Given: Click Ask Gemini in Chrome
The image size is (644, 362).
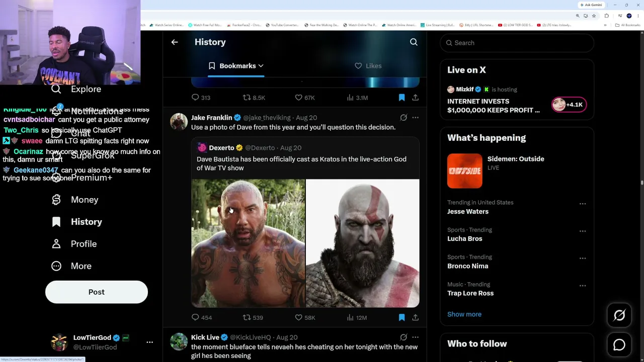Looking at the screenshot, I should tap(591, 5).
